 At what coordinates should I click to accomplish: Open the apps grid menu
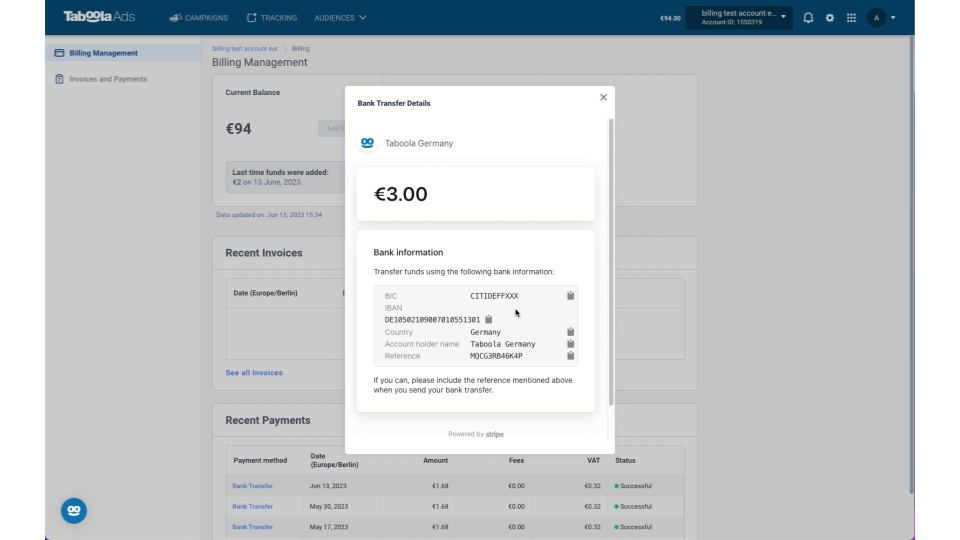pyautogui.click(x=851, y=18)
